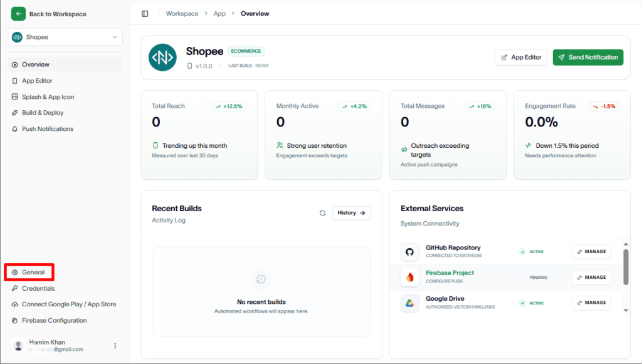Click the megaphone icon in Total Messages card

coord(404,150)
